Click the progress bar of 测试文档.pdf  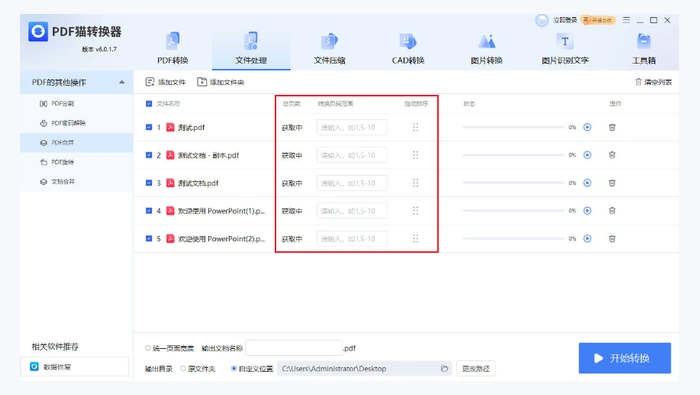(x=513, y=183)
